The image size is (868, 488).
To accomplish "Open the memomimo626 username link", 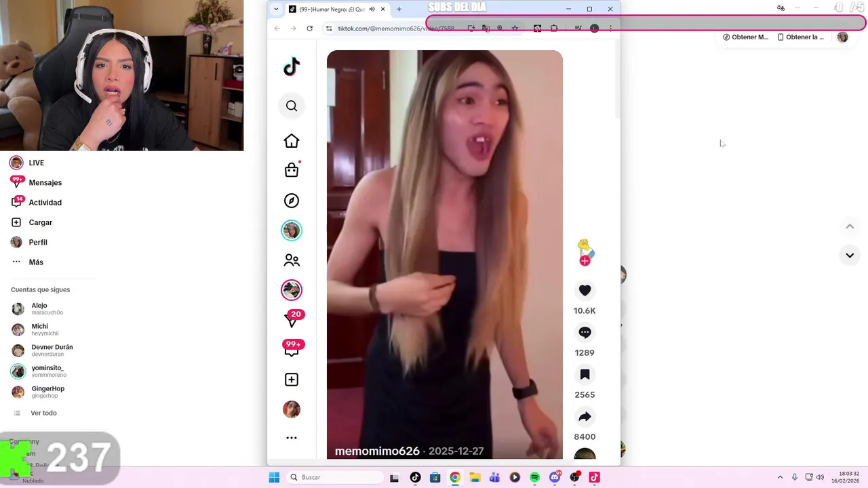I will [377, 451].
